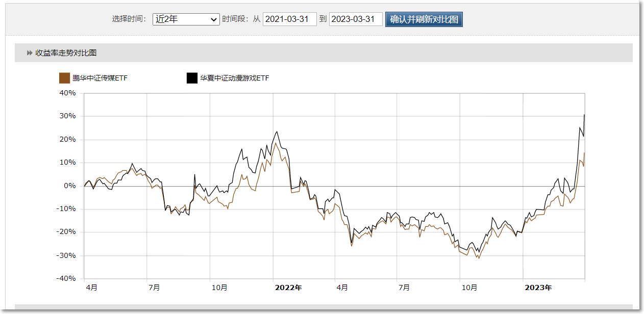Click the 选择时间 label

[129, 19]
